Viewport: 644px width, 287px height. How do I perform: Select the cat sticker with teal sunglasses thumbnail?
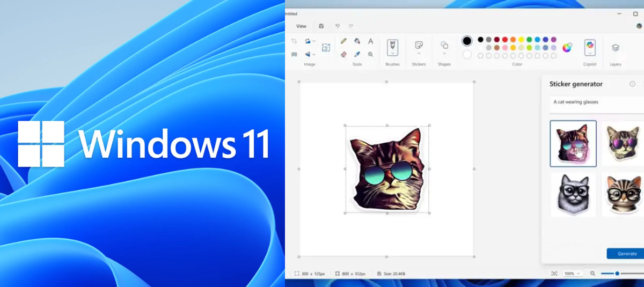tap(573, 143)
